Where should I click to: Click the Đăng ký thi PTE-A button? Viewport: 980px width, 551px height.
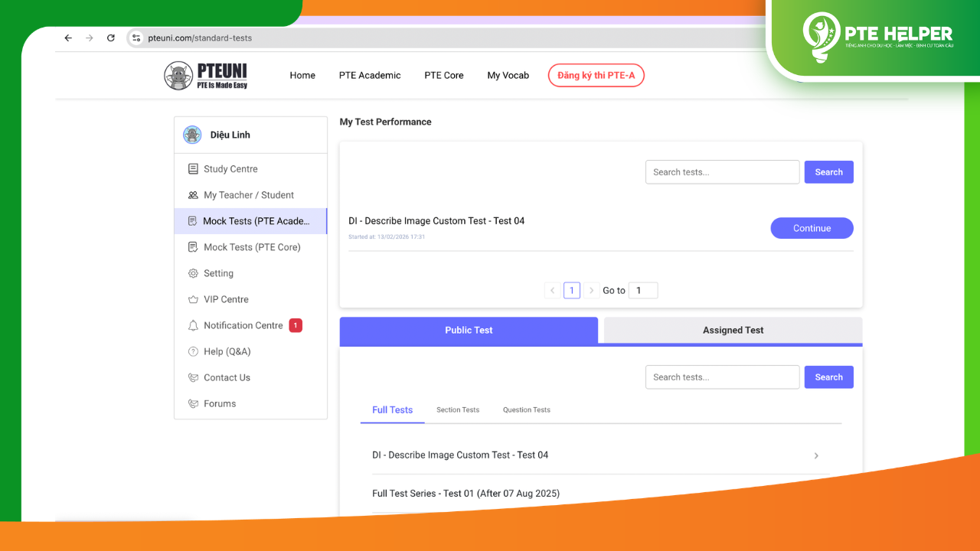596,75
